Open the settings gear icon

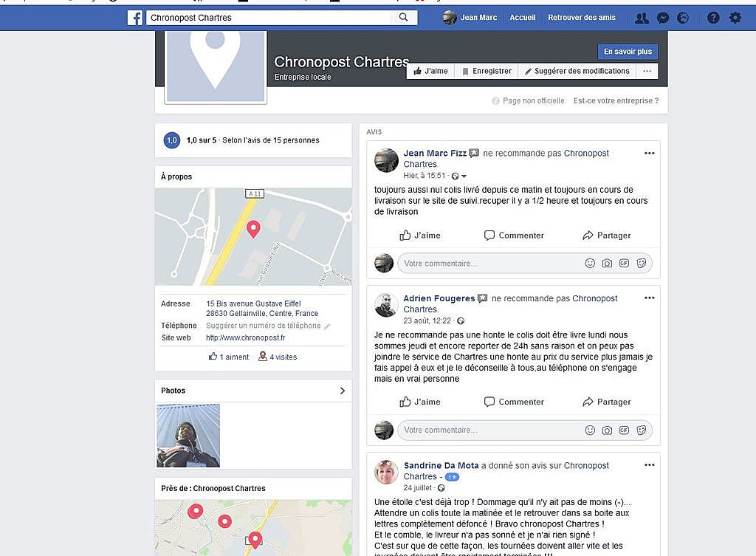(735, 18)
